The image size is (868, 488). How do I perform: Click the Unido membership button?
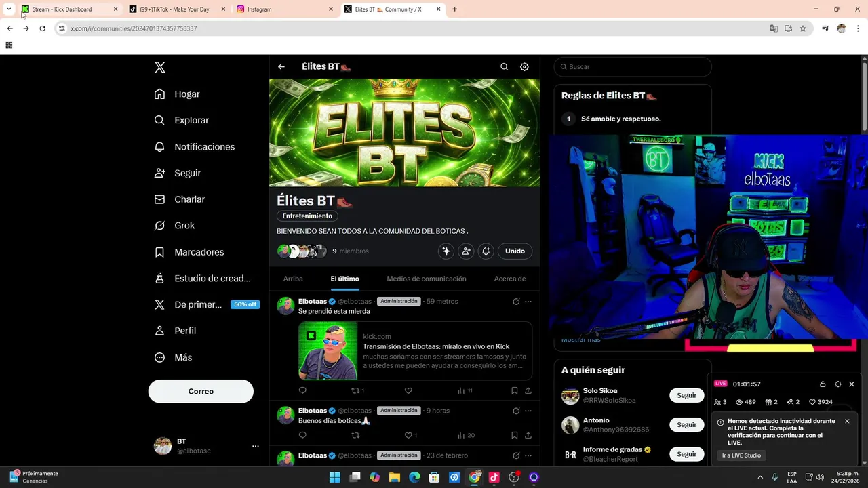coord(515,251)
